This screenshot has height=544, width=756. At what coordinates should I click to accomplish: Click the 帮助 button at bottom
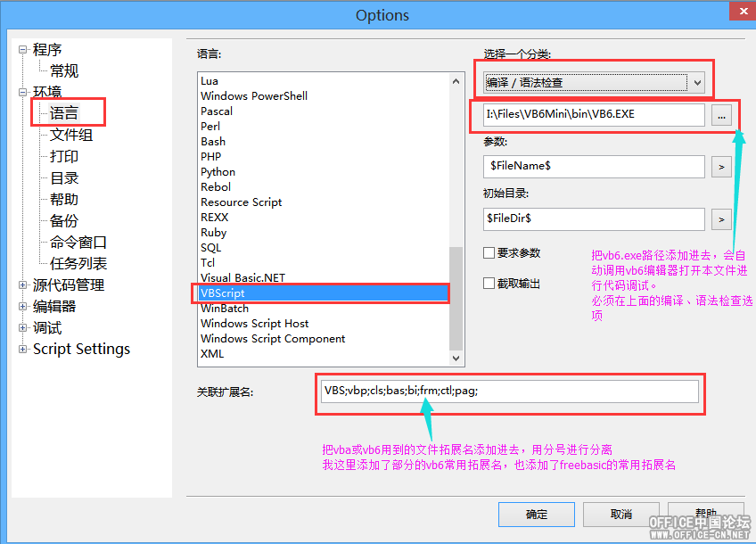(706, 514)
